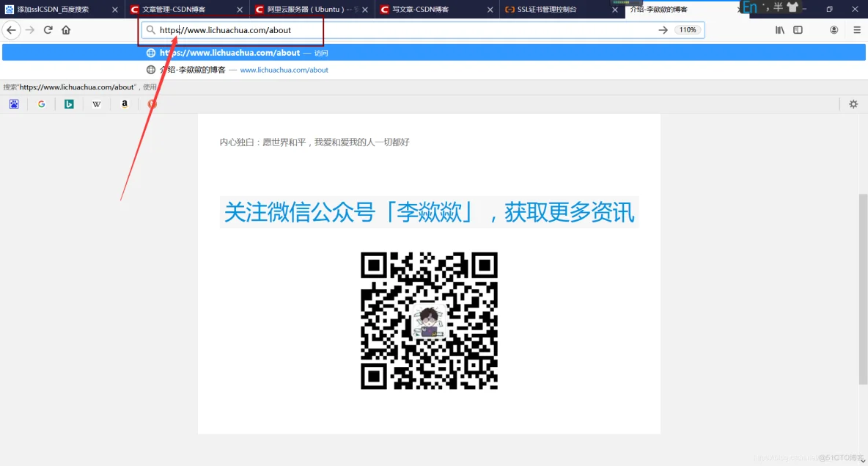The height and width of the screenshot is (466, 868).
Task: Open the browser home page
Action: tap(66, 30)
